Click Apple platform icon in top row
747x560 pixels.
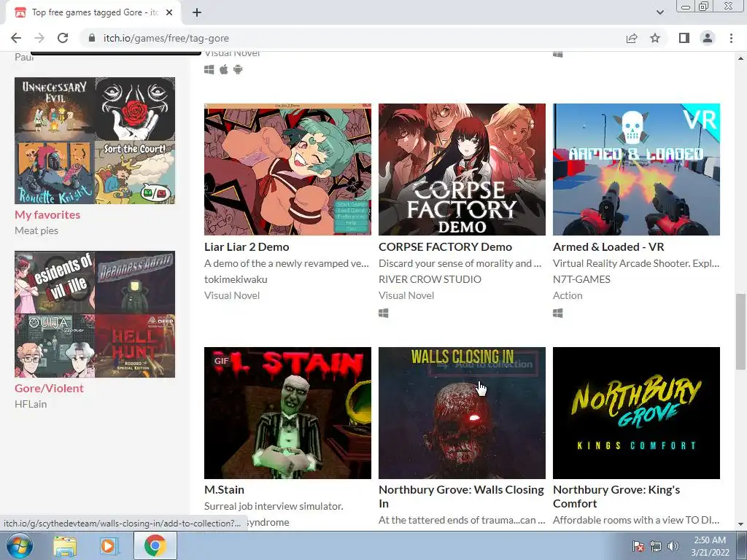223,70
